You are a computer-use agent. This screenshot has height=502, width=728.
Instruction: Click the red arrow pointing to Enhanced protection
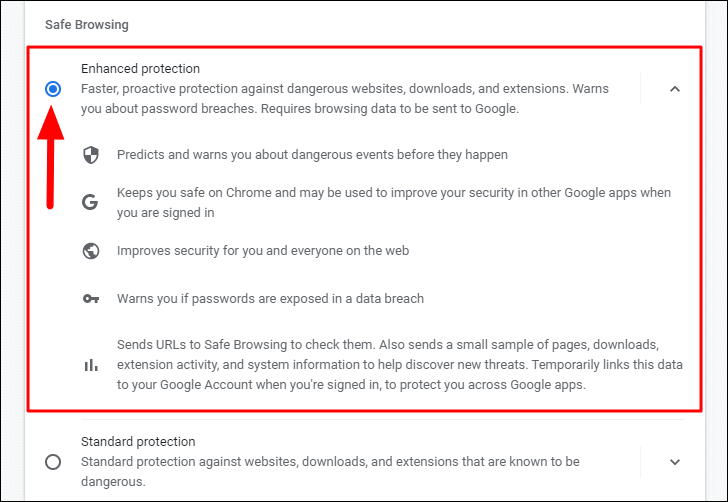51,157
